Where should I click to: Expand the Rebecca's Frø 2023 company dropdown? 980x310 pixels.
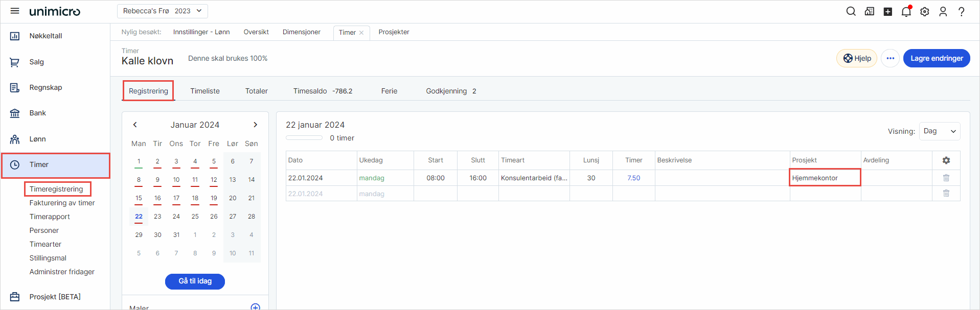(x=163, y=11)
